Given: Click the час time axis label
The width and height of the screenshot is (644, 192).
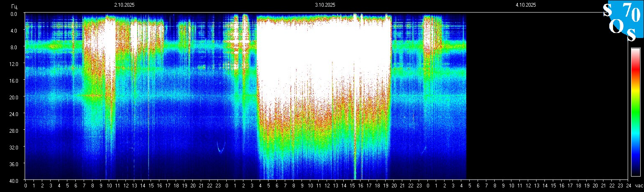Looking at the screenshot, I should point(638,186).
